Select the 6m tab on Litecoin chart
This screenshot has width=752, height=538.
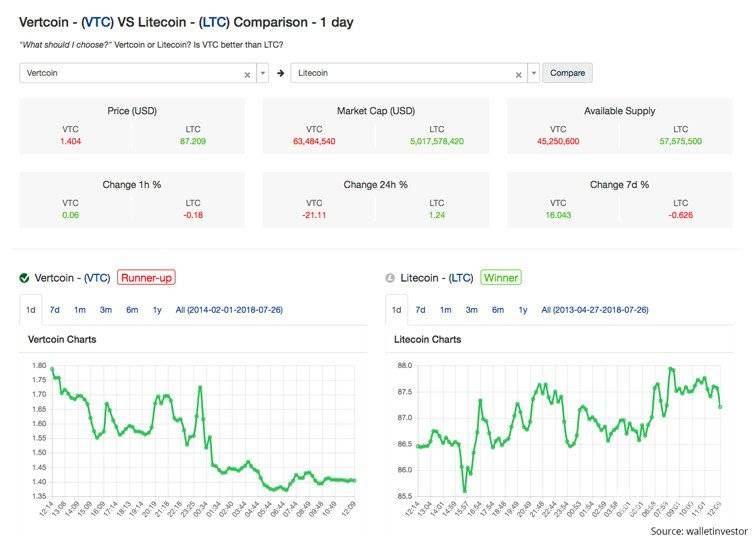click(x=498, y=310)
